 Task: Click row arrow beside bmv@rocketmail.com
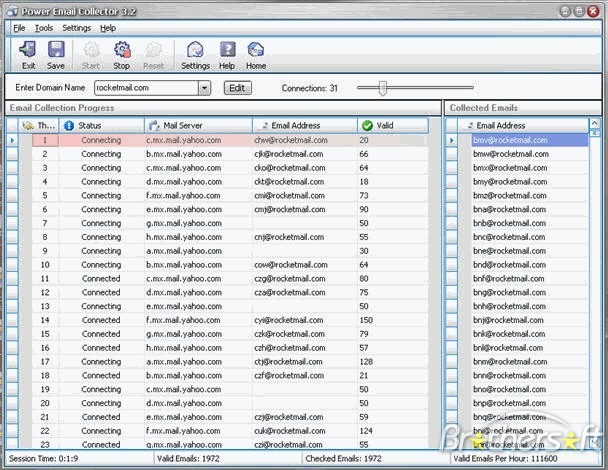pyautogui.click(x=451, y=140)
